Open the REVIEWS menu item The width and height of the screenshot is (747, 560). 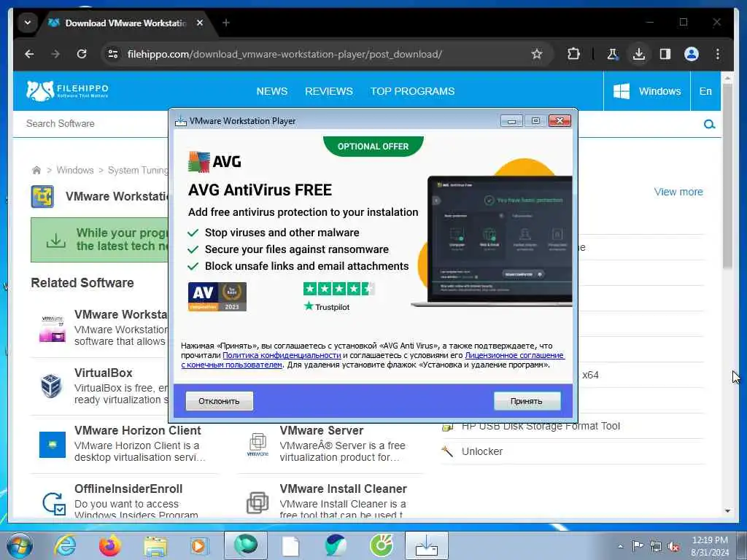(329, 91)
